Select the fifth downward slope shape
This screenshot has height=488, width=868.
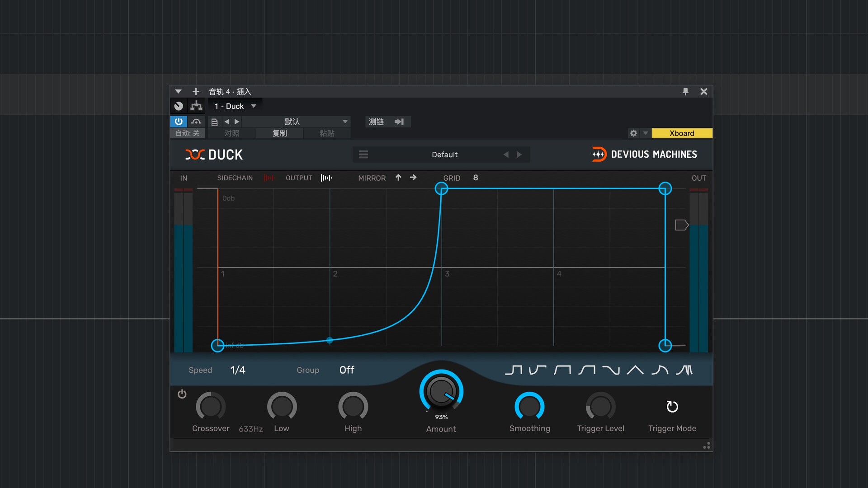[611, 371]
